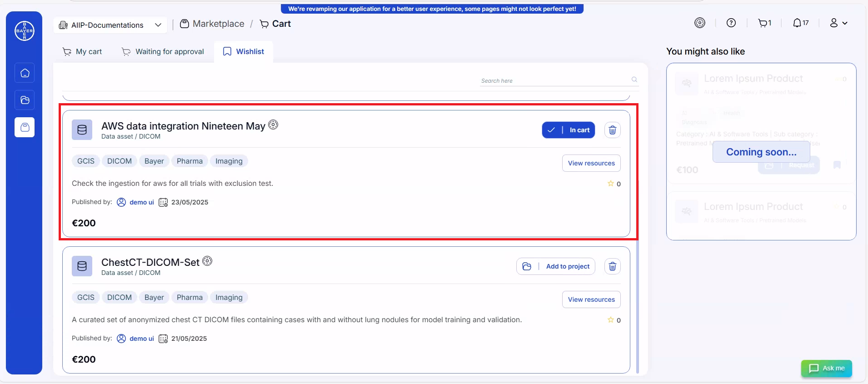This screenshot has width=868, height=384.
Task: Click the user avatar icon beside ChestCT publisher
Action: (121, 339)
